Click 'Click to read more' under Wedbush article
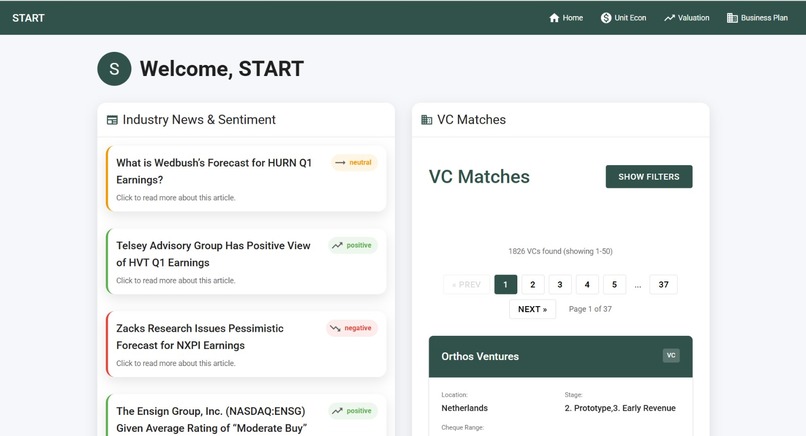The width and height of the screenshot is (806, 436). (x=176, y=197)
